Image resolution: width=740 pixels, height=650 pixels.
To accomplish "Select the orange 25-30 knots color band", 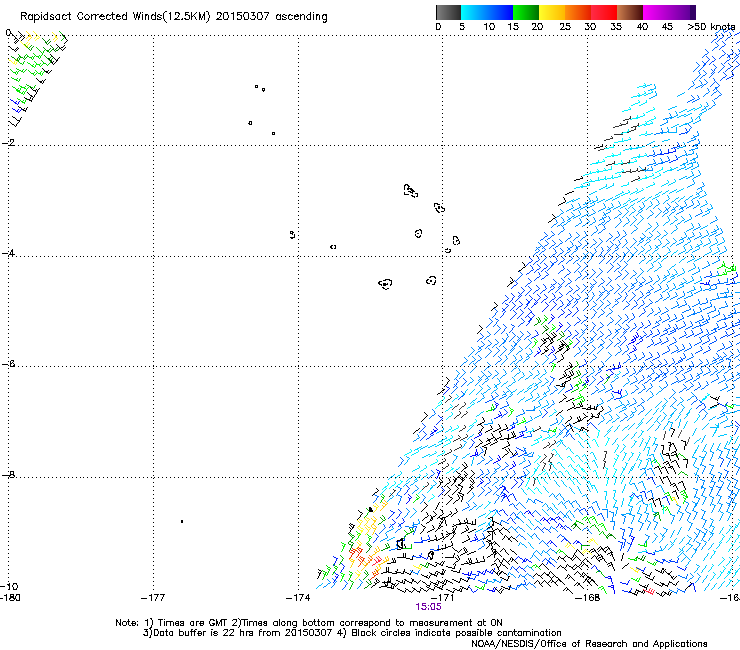I will [578, 12].
